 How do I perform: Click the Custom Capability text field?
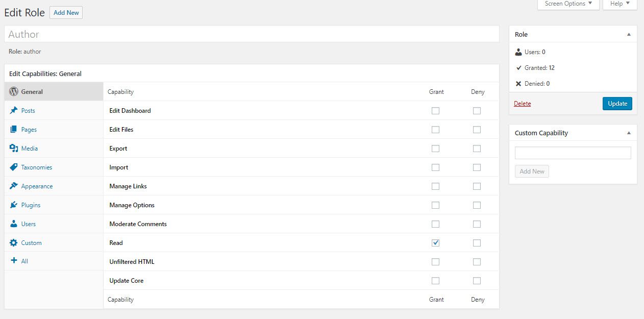573,153
